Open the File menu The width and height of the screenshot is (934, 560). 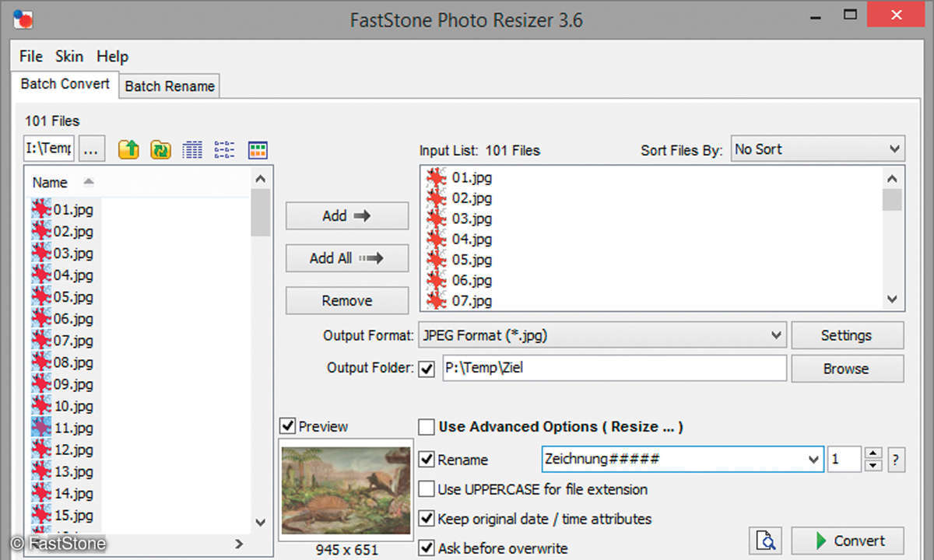point(31,56)
